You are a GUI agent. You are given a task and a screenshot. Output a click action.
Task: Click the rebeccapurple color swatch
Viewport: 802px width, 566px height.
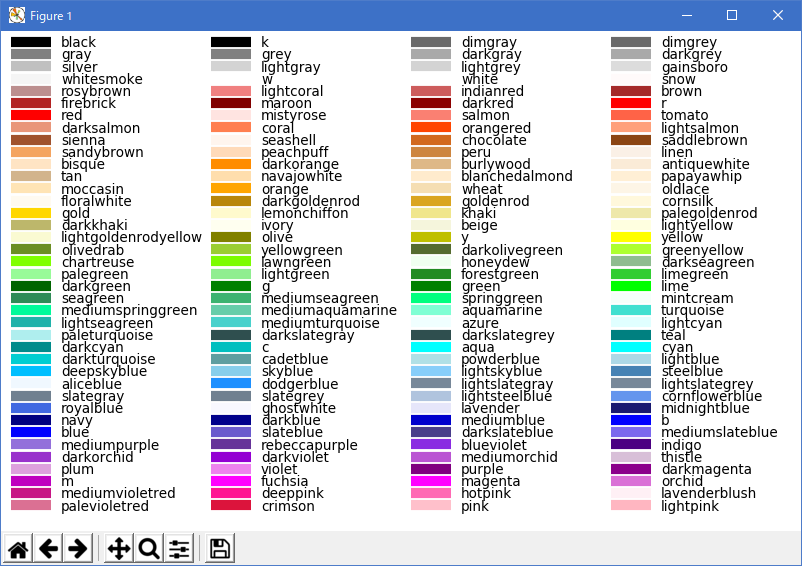point(231,445)
